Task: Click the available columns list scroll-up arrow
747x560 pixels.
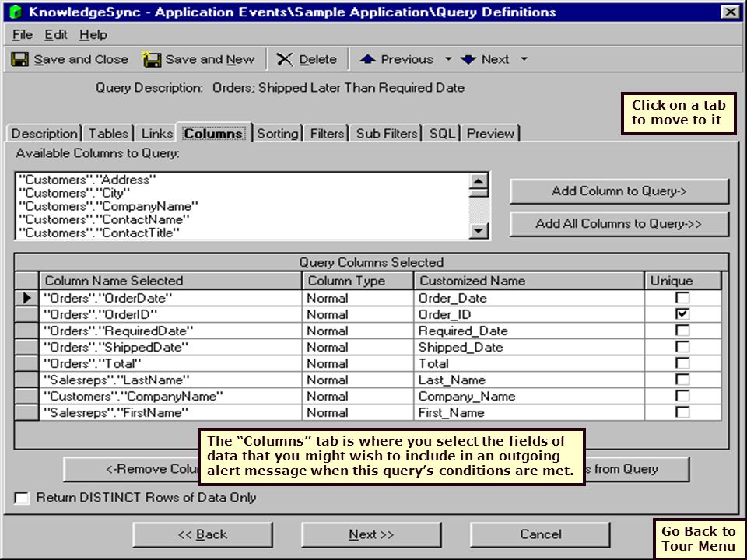Action: click(479, 181)
